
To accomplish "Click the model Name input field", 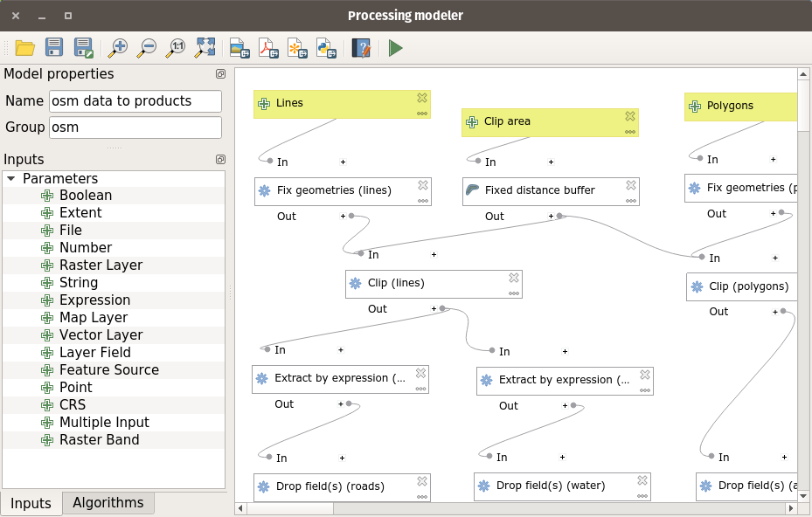I will [135, 101].
